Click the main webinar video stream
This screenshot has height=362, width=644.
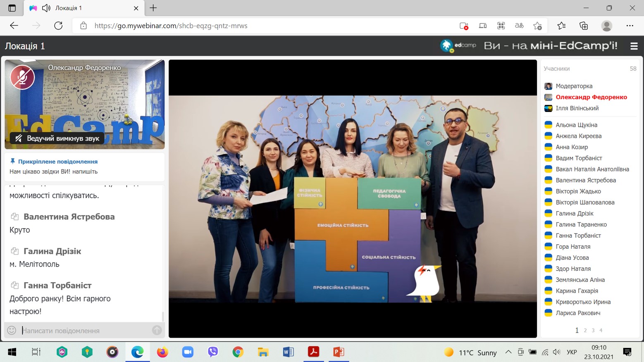click(353, 199)
